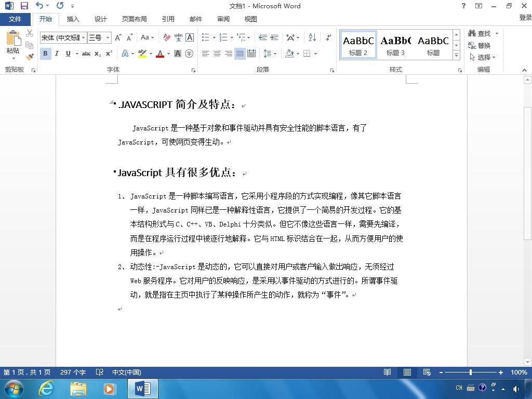Click the Copy icon
The width and height of the screenshot is (532, 399).
pos(30,45)
